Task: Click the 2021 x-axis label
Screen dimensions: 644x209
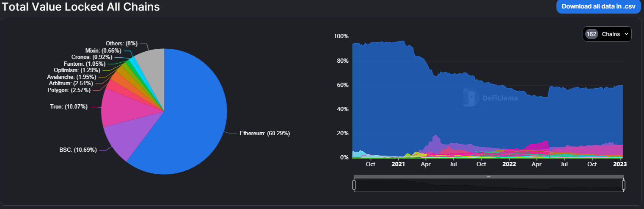Action: 398,164
